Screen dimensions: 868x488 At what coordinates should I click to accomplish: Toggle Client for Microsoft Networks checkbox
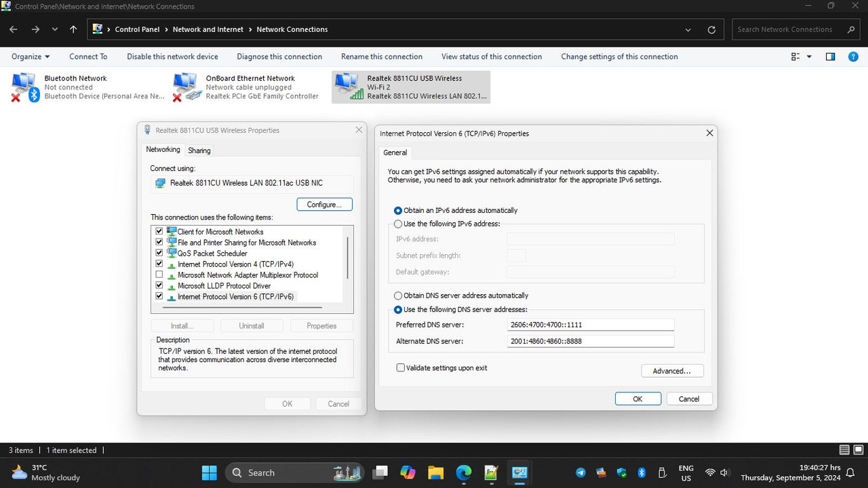(159, 231)
